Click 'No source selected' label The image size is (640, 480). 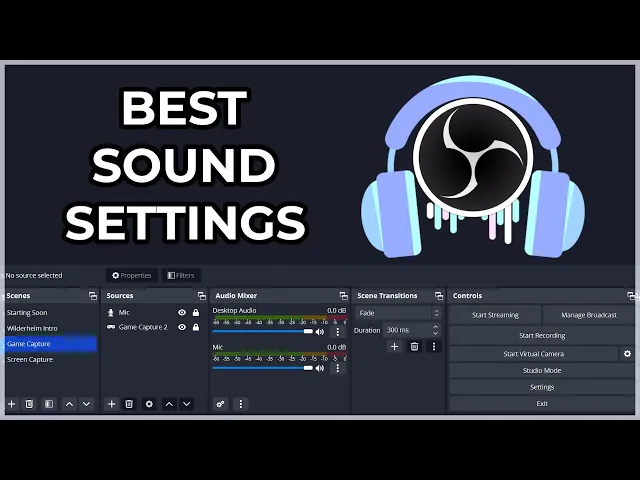point(34,276)
